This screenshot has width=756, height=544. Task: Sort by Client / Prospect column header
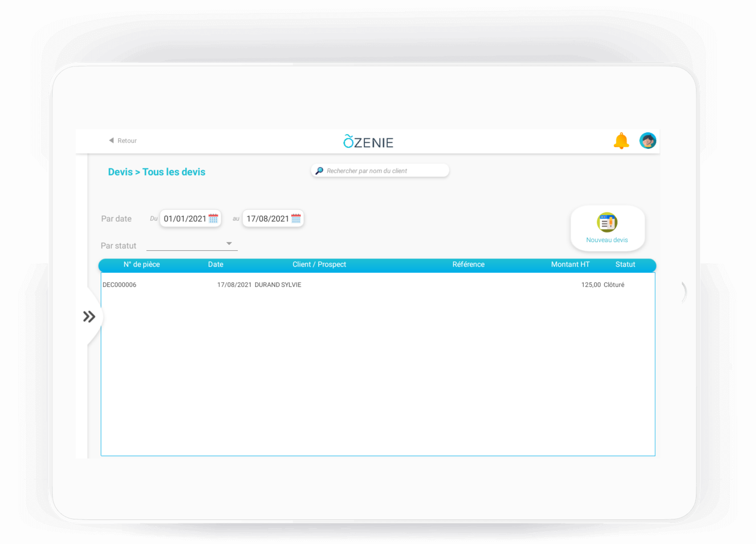tap(319, 265)
